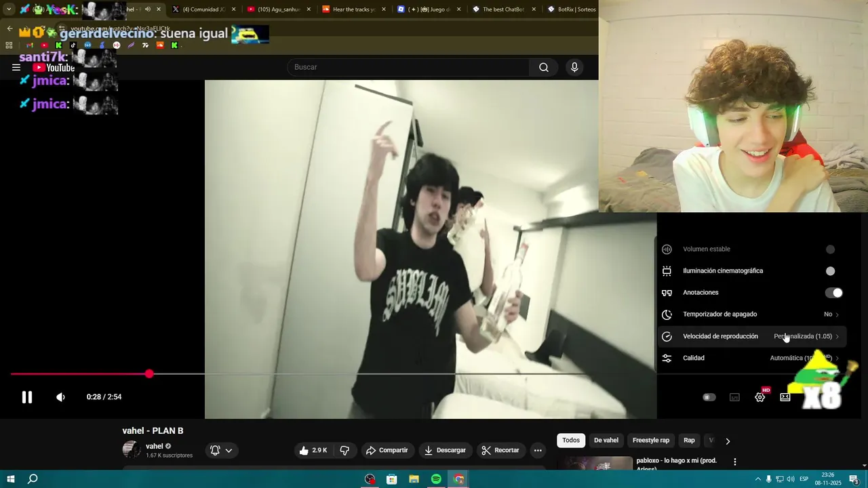Screen dimensions: 868x488
Task: Select the Todos filter chip
Action: [x=571, y=441]
